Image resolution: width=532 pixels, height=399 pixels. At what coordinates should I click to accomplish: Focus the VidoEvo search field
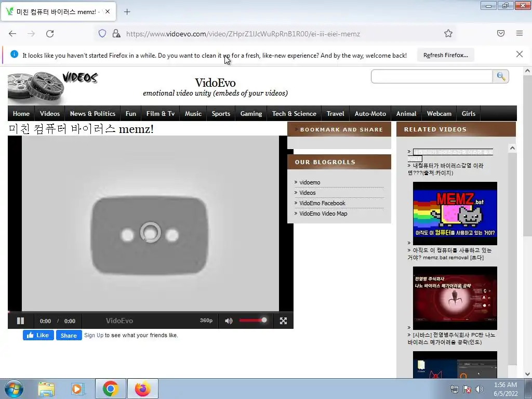pos(432,76)
